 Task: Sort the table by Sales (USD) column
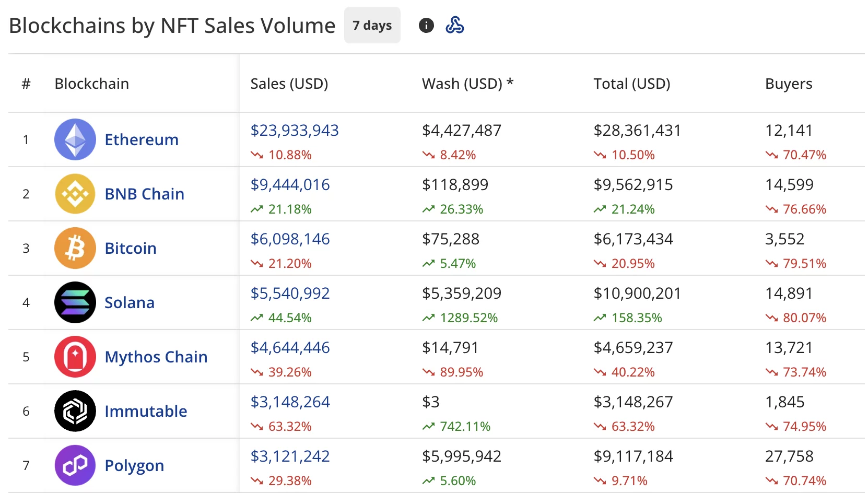pyautogui.click(x=289, y=83)
